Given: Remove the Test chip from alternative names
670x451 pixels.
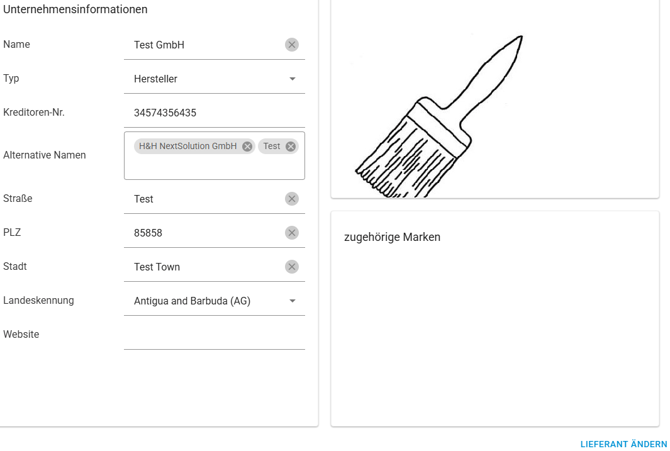Looking at the screenshot, I should (x=291, y=146).
